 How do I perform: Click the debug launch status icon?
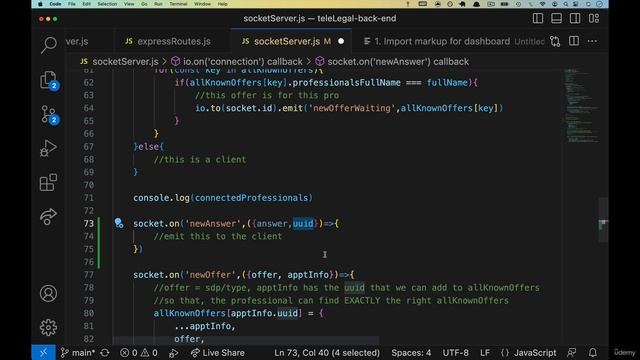(x=173, y=353)
